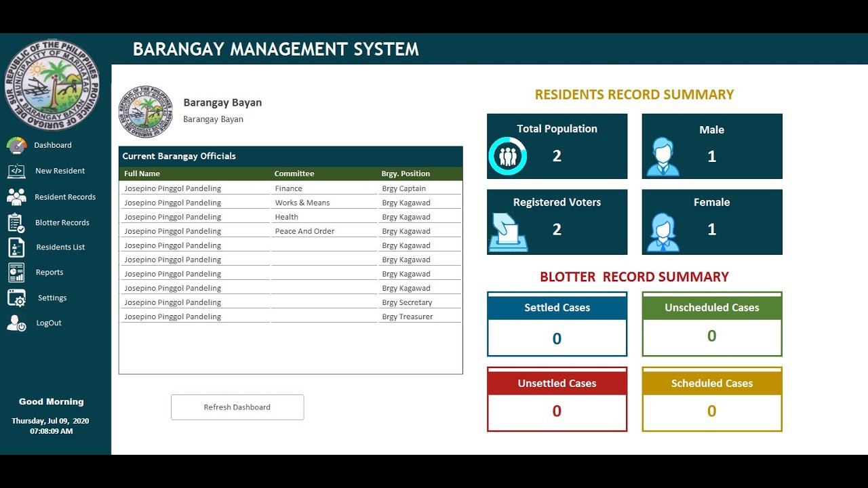Click the Brgy. Position column header
This screenshot has width=868, height=488.
[406, 174]
